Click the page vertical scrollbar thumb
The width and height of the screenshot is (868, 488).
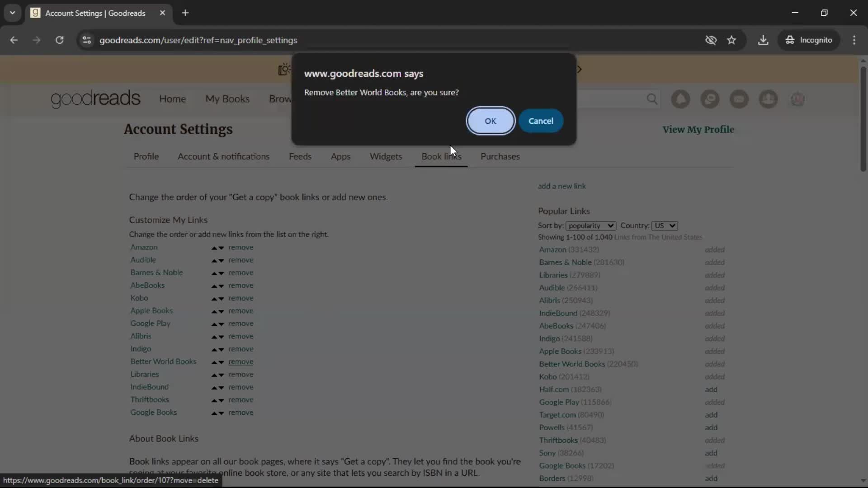click(863, 119)
